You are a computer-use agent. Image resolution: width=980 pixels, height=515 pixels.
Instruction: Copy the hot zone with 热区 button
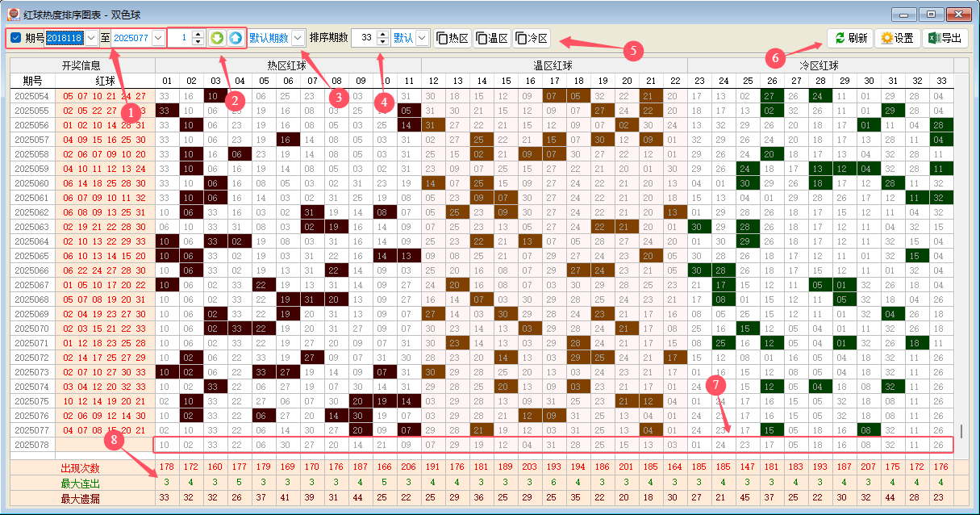[x=452, y=38]
